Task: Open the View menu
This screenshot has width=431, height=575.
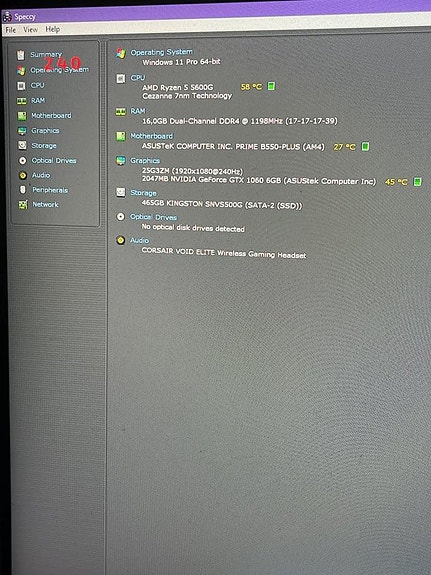Action: click(x=30, y=30)
